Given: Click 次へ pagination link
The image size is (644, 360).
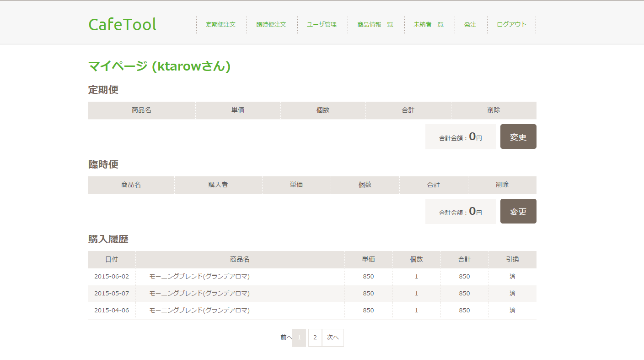Looking at the screenshot, I should pyautogui.click(x=333, y=338).
